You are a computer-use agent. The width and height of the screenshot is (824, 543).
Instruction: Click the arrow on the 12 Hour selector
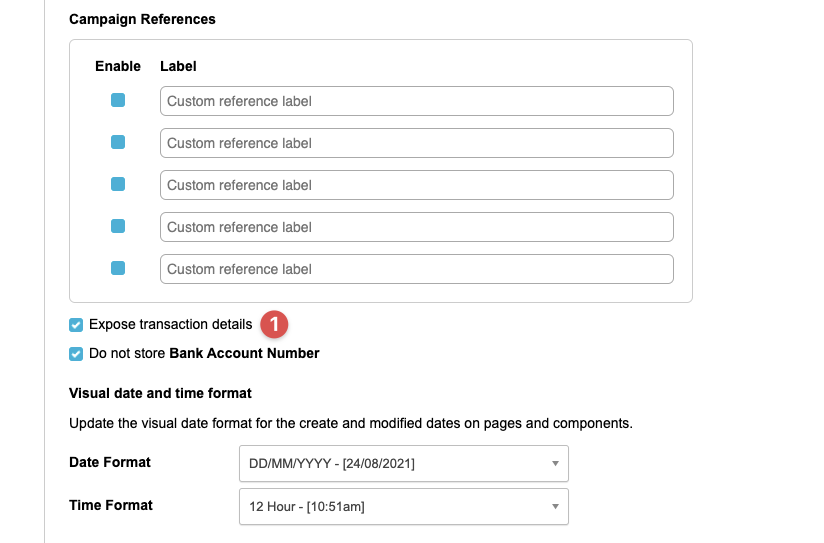click(x=554, y=507)
